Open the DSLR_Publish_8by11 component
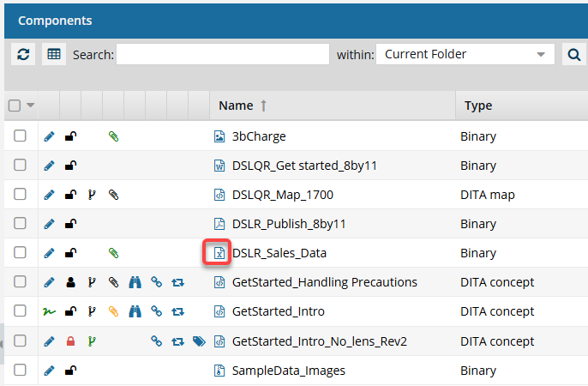588x386 pixels. [x=288, y=224]
